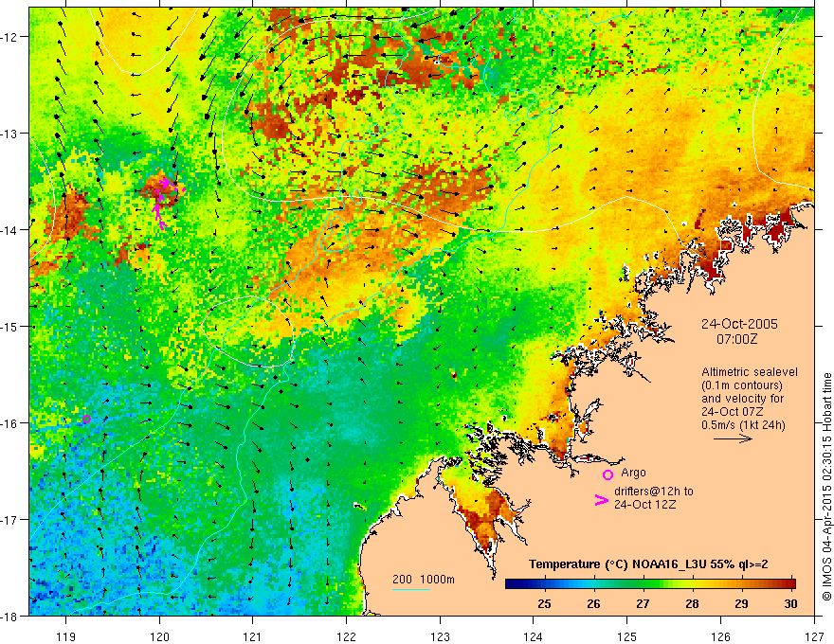Click "Altimetric sealevel" legend text
834x644 pixels.
(750, 372)
